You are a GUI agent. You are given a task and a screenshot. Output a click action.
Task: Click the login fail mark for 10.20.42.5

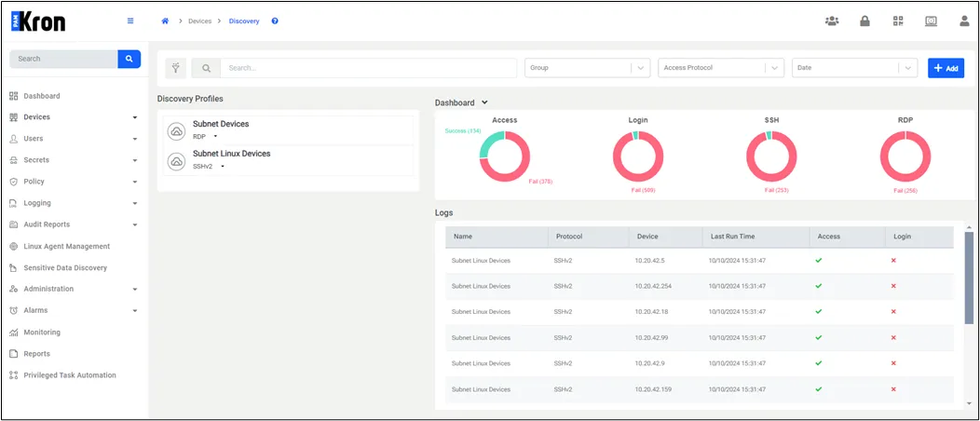pyautogui.click(x=893, y=261)
